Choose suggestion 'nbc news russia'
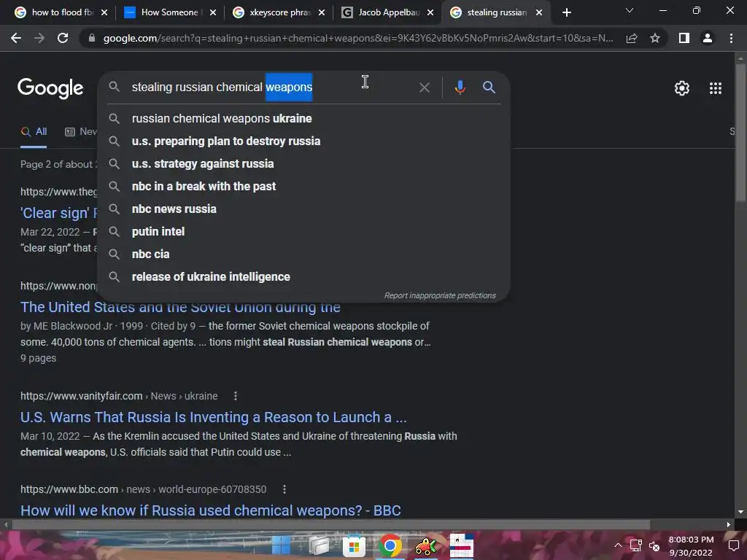 pyautogui.click(x=303, y=209)
